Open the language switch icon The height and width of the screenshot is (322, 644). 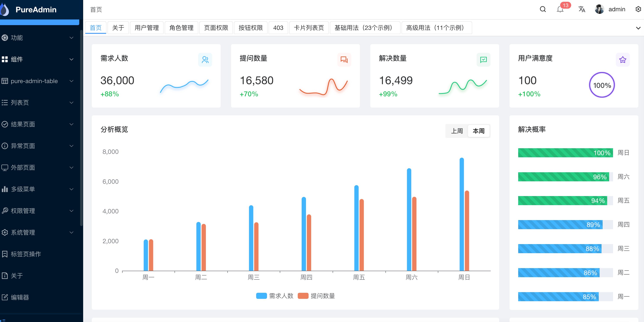[x=582, y=9]
